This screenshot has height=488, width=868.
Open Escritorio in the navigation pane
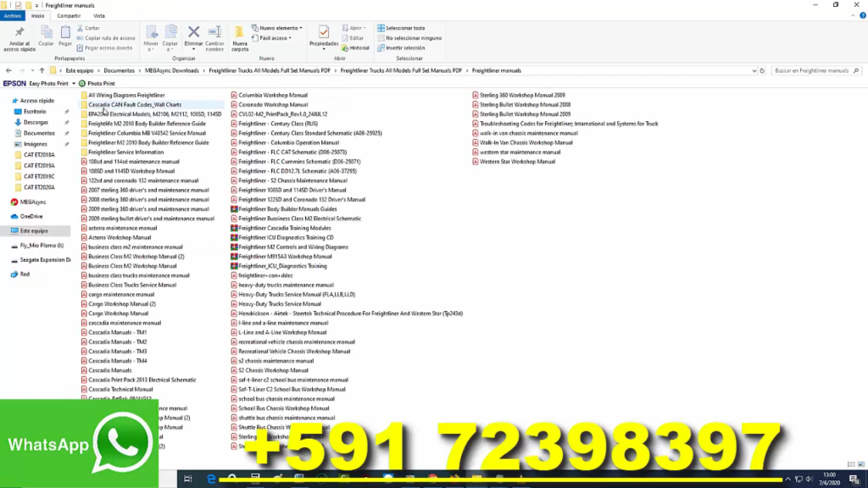[x=35, y=112]
